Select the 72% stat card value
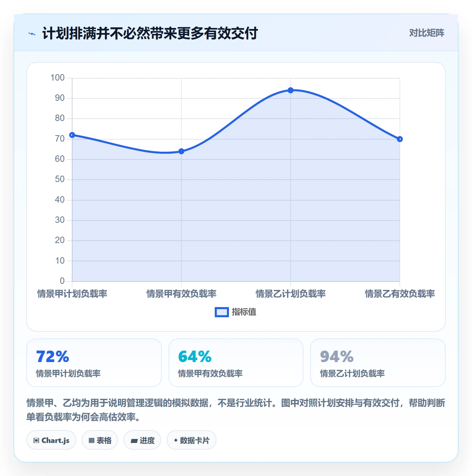The width and height of the screenshot is (472, 476). 53,357
